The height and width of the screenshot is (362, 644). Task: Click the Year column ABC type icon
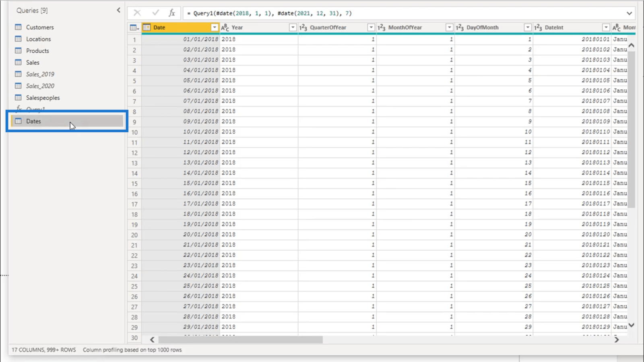click(x=225, y=27)
